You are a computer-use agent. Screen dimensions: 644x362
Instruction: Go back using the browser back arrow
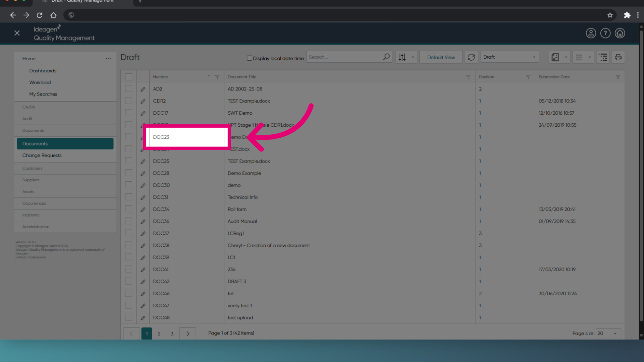[x=13, y=15]
